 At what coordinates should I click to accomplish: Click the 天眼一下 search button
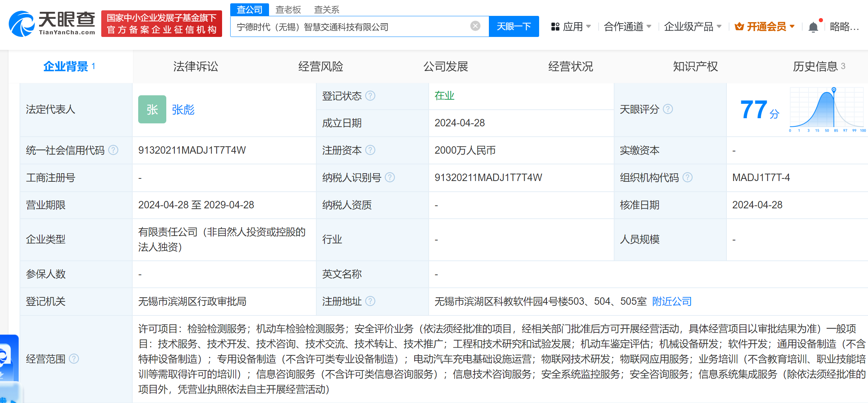point(514,26)
